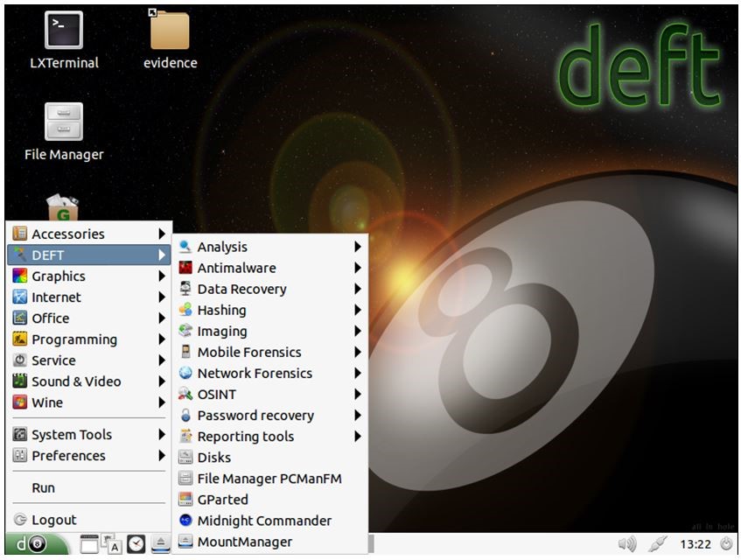Open the Network Forensics menu entry

(269, 374)
